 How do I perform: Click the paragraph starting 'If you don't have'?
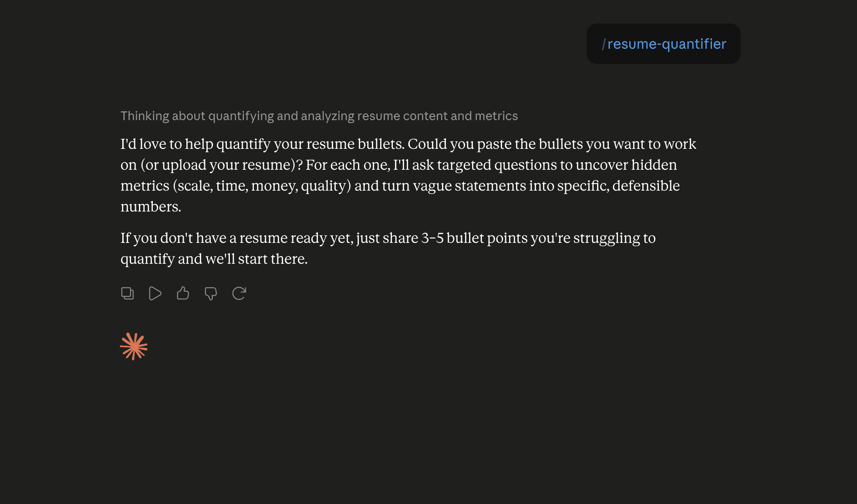pos(388,248)
